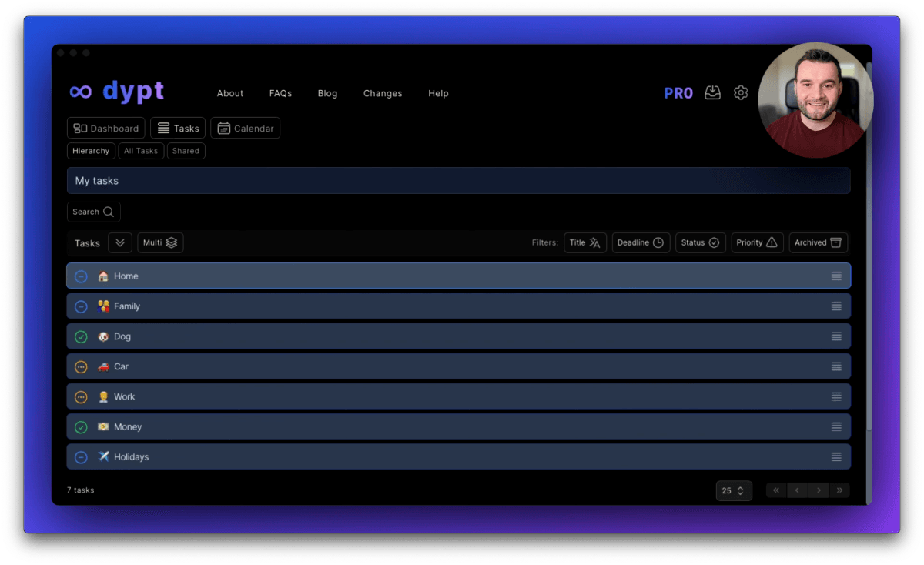Click the drag handle on Dog row
924x565 pixels.
click(836, 336)
